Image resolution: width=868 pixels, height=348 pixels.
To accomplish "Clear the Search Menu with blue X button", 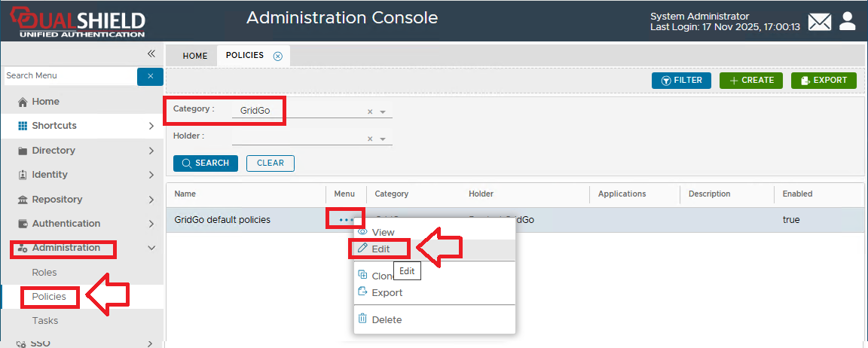I will click(150, 76).
